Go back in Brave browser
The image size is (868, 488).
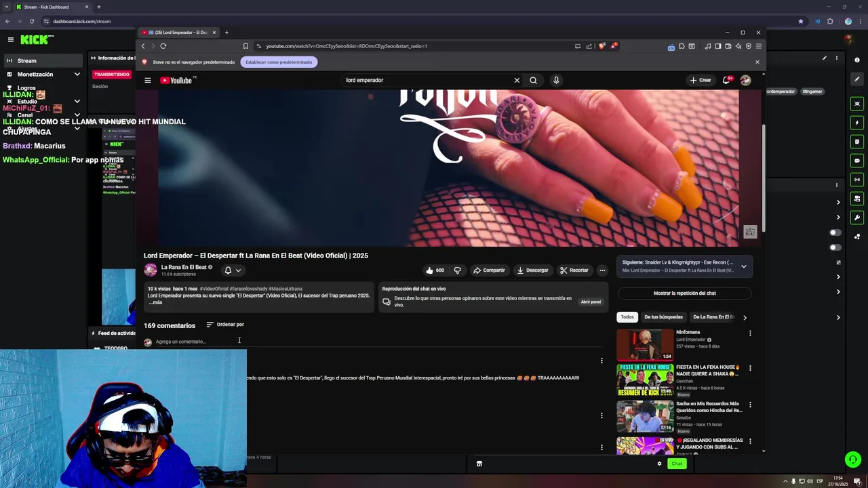[143, 46]
